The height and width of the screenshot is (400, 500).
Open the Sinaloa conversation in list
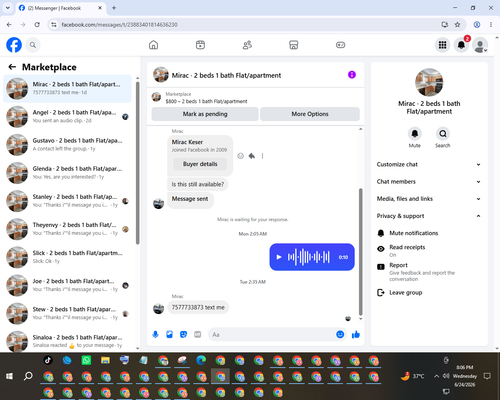[67, 341]
